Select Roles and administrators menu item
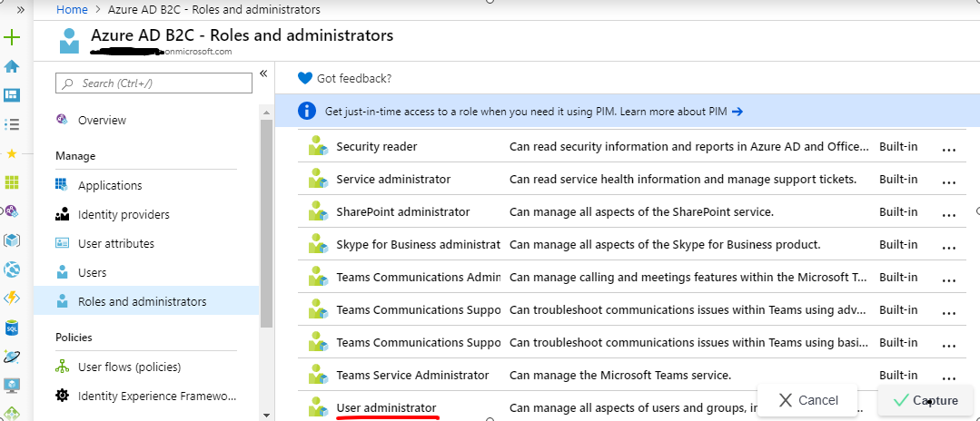 [146, 301]
